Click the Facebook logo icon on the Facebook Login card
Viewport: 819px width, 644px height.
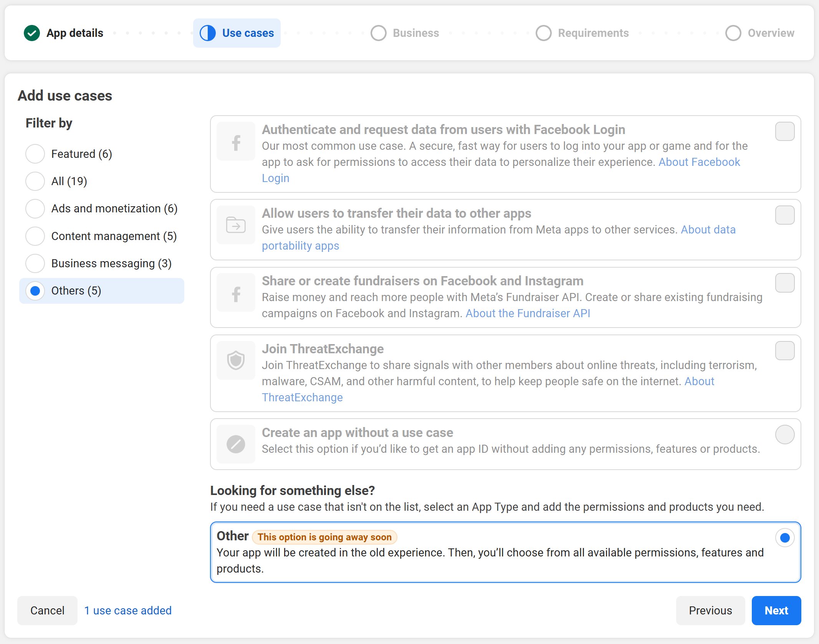point(236,141)
